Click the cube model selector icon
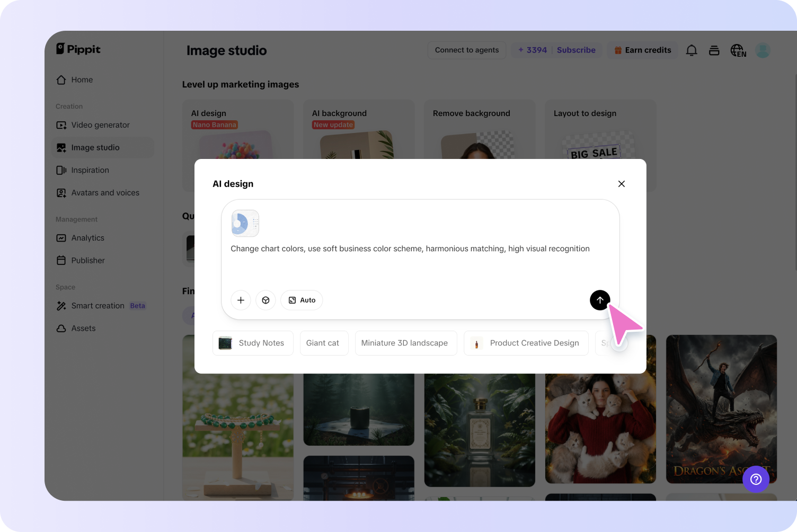This screenshot has width=797, height=532. pos(265,300)
